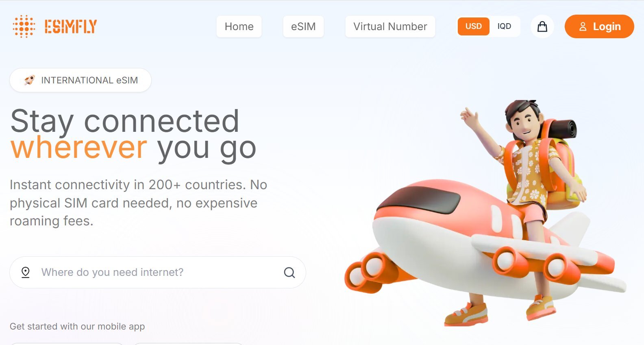Switch currency to IQD
Viewport: 644px width, 345px height.
point(504,26)
